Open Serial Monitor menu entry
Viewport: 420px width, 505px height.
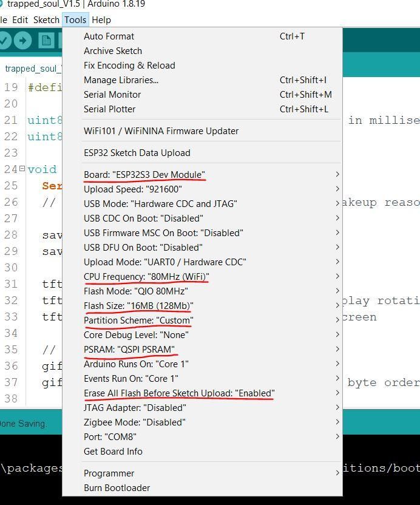[202, 95]
